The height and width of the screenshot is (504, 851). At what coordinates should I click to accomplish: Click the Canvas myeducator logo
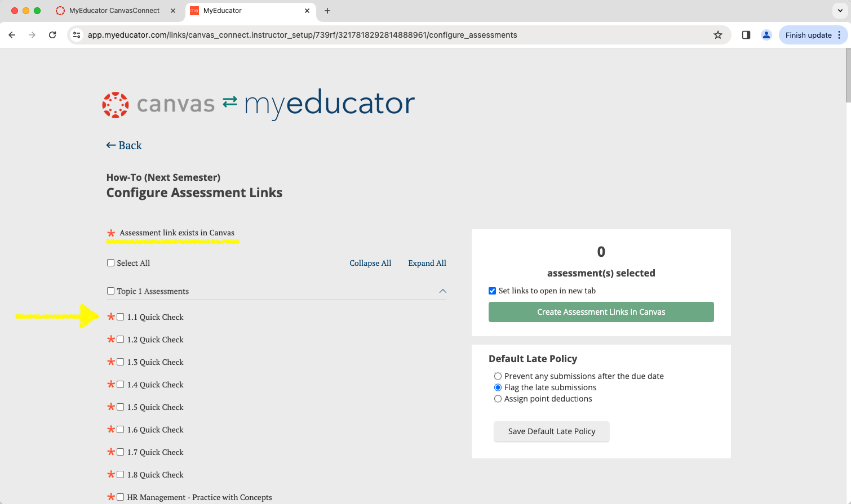[258, 104]
